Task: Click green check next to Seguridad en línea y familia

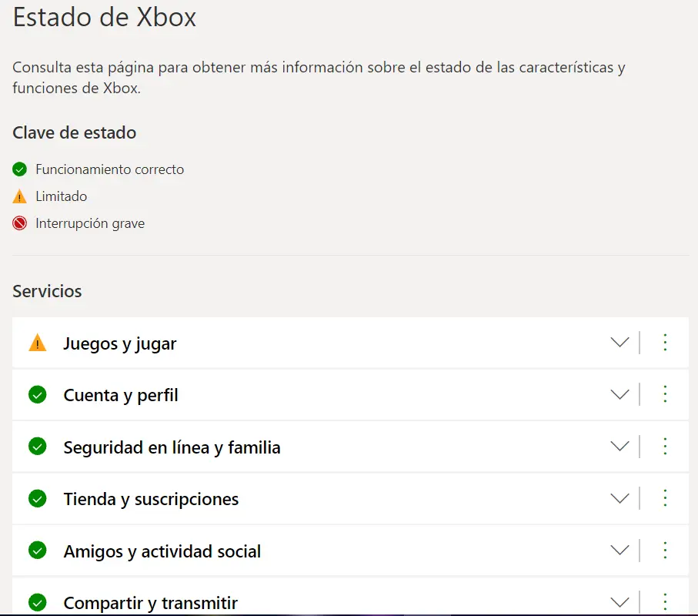Action: [38, 447]
